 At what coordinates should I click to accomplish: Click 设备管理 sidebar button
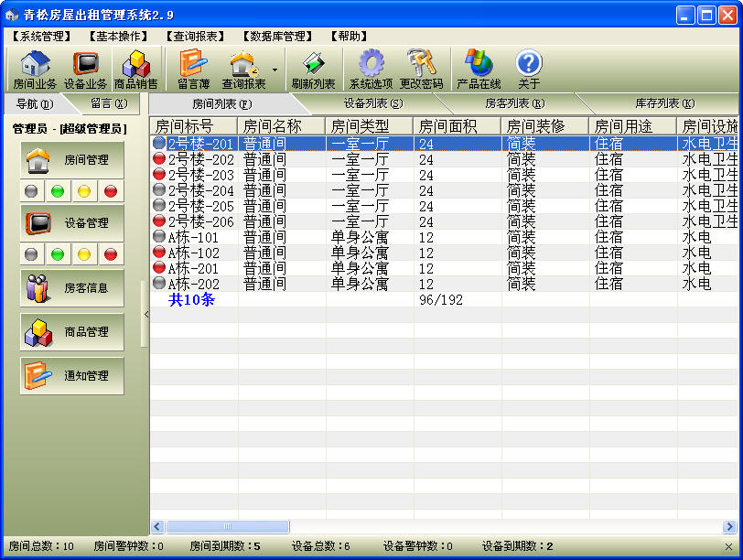72,223
